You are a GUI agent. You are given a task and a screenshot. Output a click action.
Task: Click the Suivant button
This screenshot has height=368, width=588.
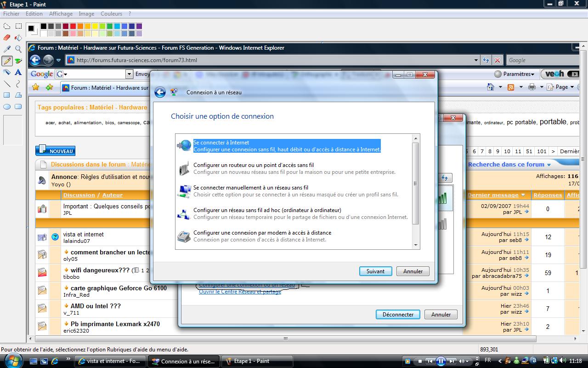[375, 271]
